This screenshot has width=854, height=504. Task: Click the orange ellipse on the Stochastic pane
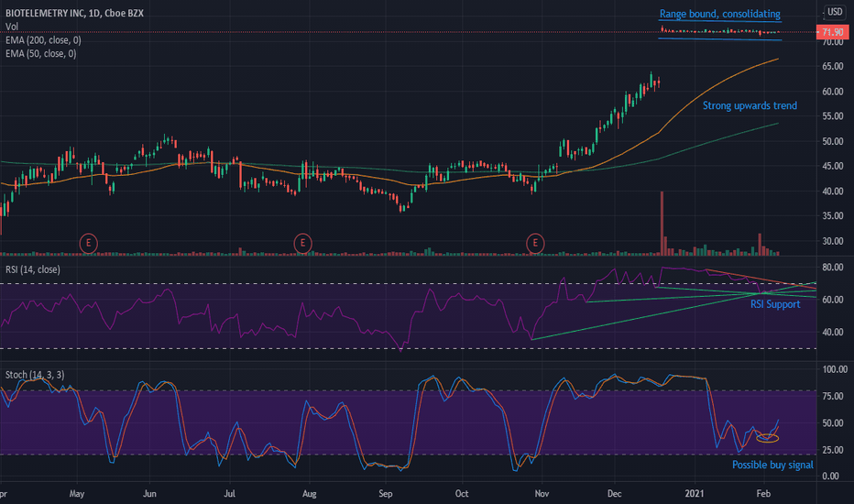tap(767, 438)
